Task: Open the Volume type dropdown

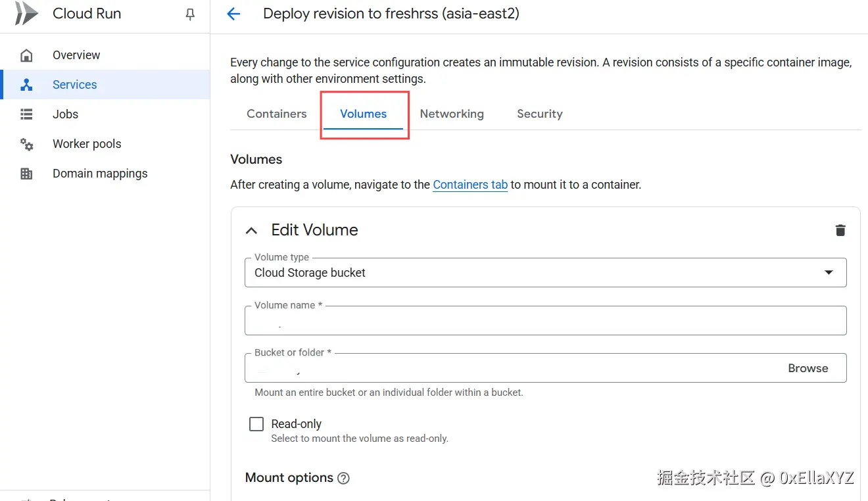Action: (545, 273)
